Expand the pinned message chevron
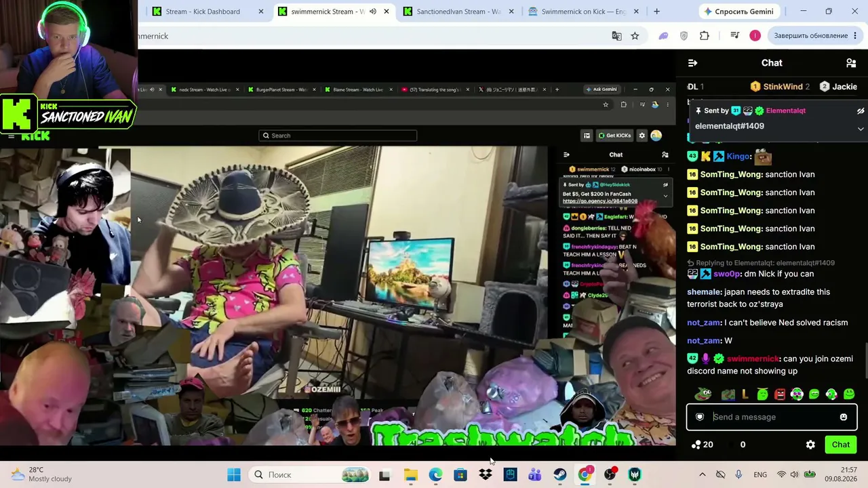Image resolution: width=868 pixels, height=488 pixels. (x=861, y=129)
